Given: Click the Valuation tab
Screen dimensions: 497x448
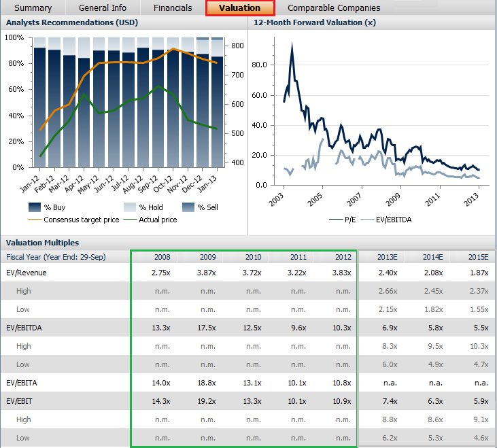Looking at the screenshot, I should pos(240,8).
